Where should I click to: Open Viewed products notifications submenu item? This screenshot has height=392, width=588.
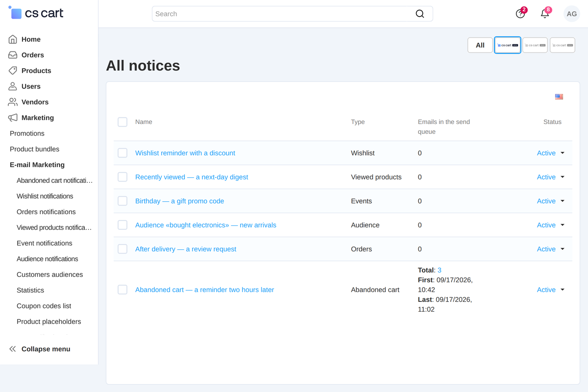pyautogui.click(x=54, y=227)
